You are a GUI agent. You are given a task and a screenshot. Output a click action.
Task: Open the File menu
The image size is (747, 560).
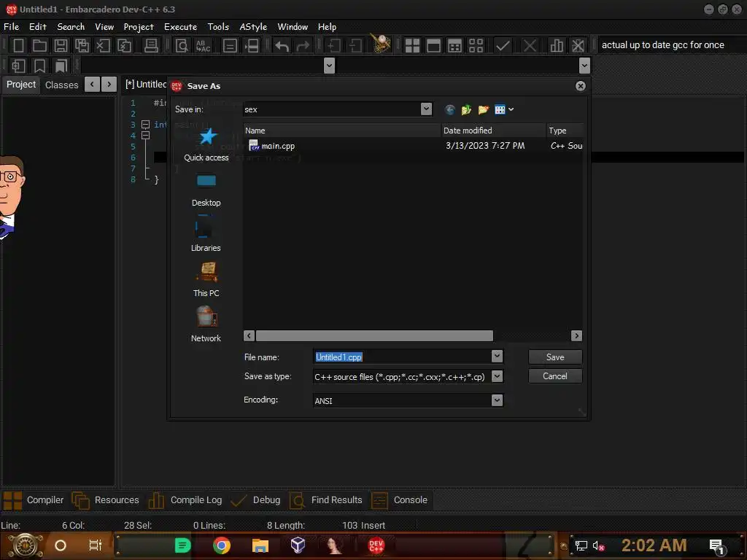tap(12, 27)
